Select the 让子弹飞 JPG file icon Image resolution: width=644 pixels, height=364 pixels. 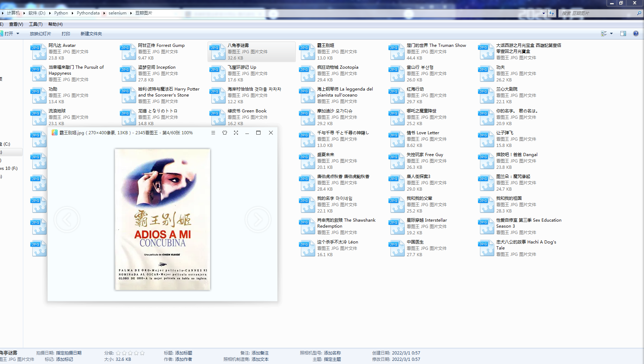(x=486, y=139)
